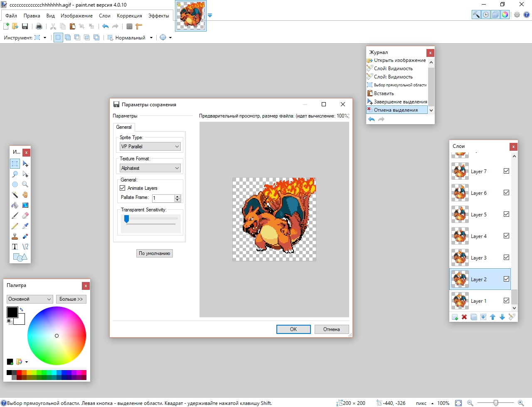This screenshot has width=532, height=407.
Task: Open the Sprite Type dropdown
Action: [x=150, y=147]
